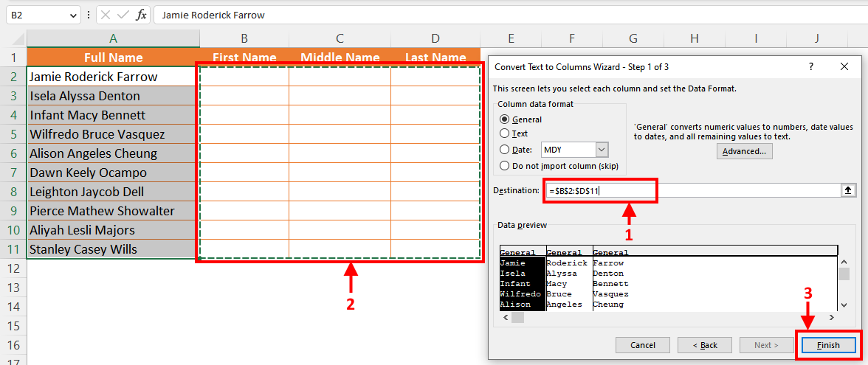
Task: Click cell Dawn Keely Ocampo
Action: click(113, 173)
